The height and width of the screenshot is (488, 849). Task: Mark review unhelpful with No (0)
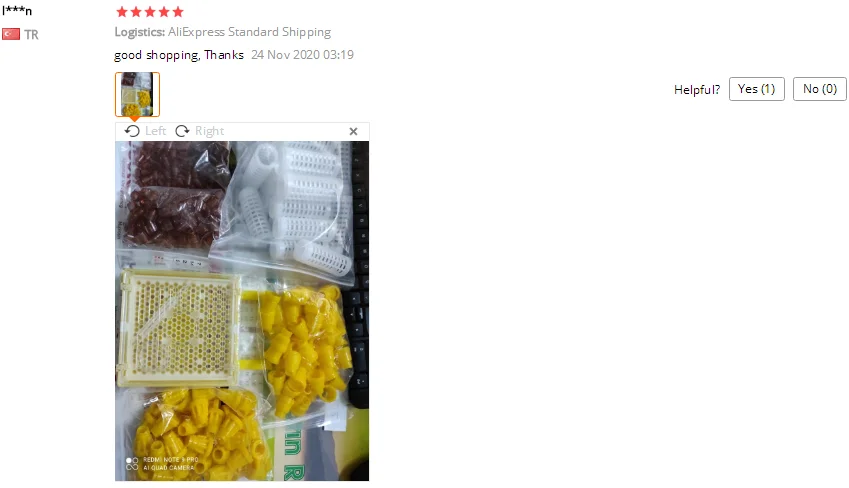[820, 89]
